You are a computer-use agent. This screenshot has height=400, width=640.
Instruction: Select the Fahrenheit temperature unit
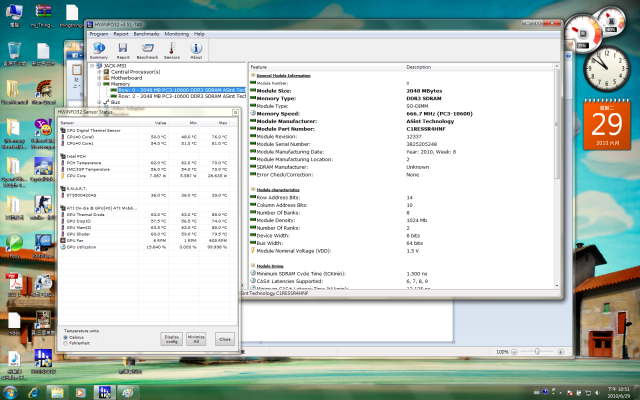pos(65,343)
